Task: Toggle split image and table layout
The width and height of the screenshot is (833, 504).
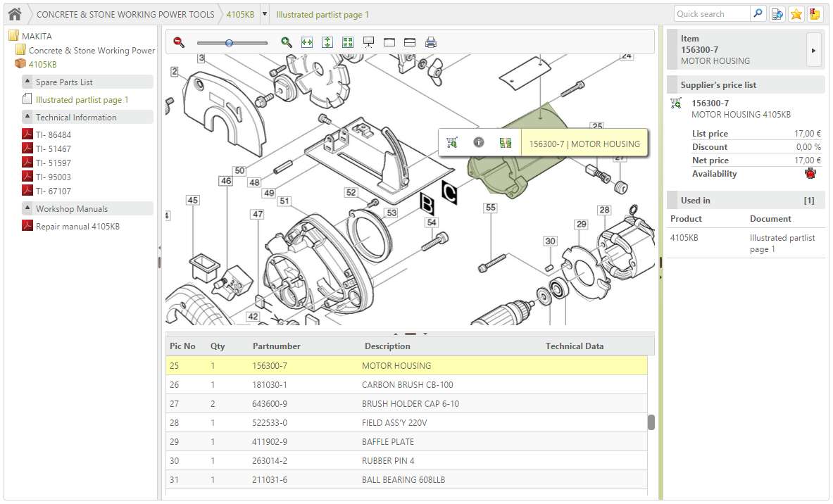Action: (409, 42)
